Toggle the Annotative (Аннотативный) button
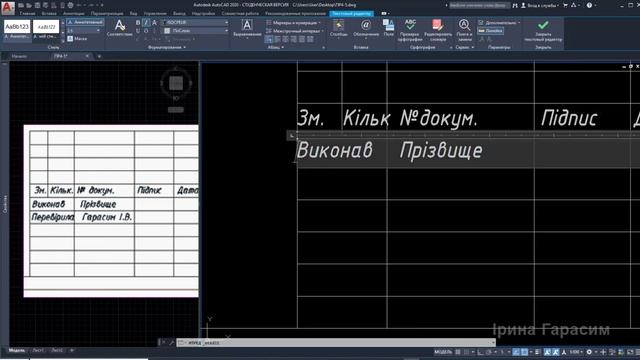Viewport: 640px width, 360px height. tap(85, 22)
